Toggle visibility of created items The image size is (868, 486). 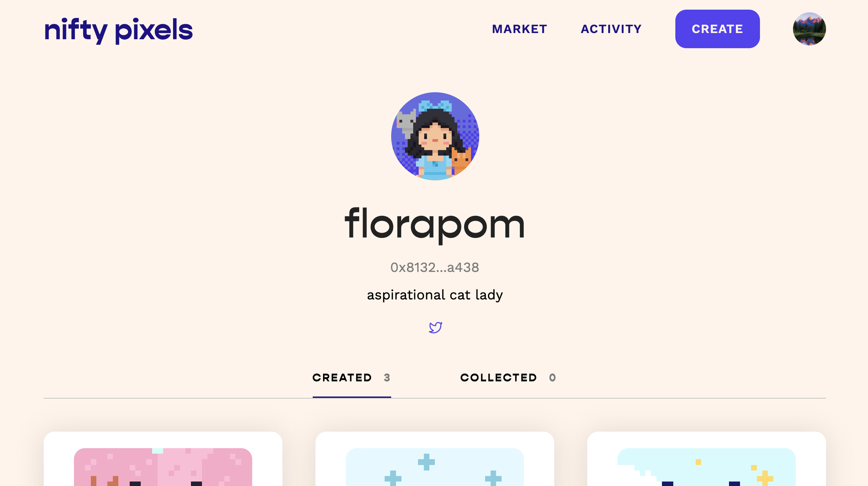pyautogui.click(x=352, y=378)
